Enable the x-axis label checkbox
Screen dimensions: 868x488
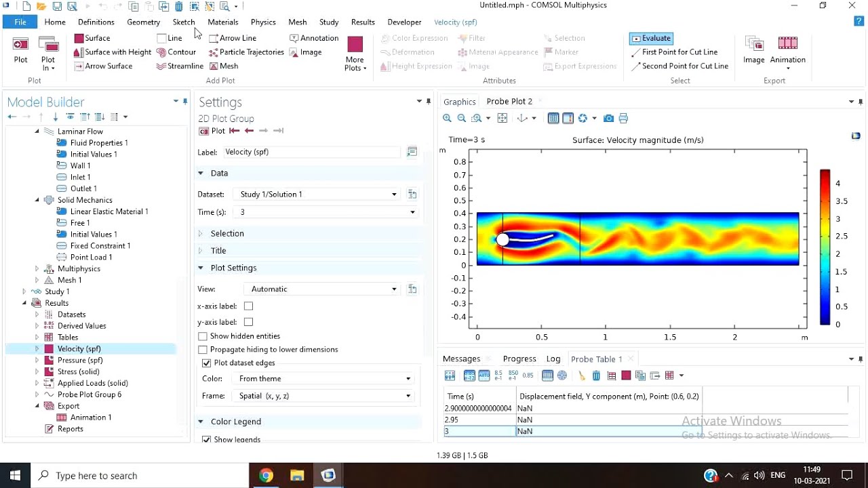tap(249, 306)
